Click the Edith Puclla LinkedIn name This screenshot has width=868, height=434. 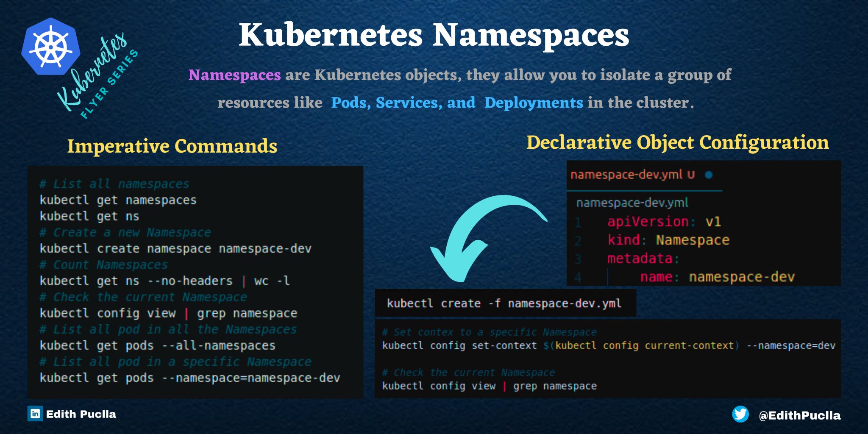click(x=81, y=413)
